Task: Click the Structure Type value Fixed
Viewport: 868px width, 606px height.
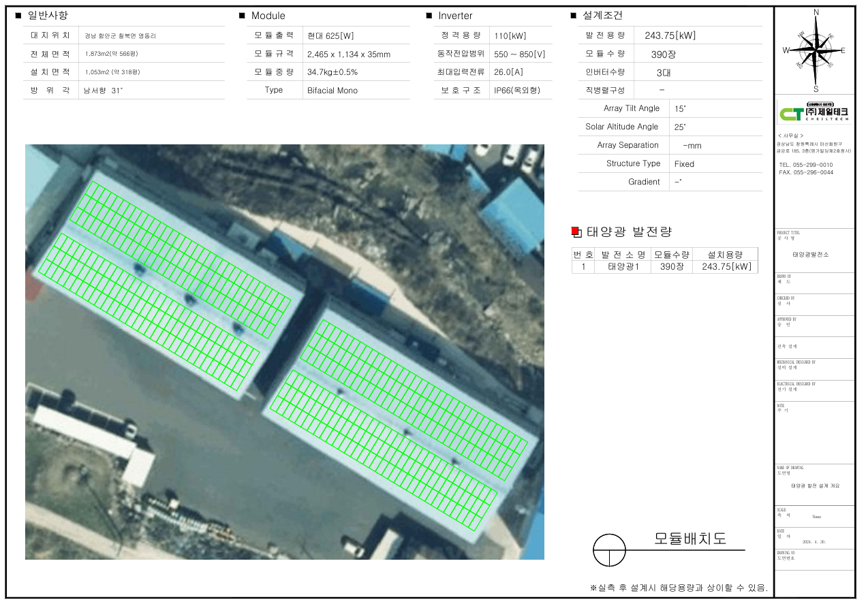Action: 684,164
